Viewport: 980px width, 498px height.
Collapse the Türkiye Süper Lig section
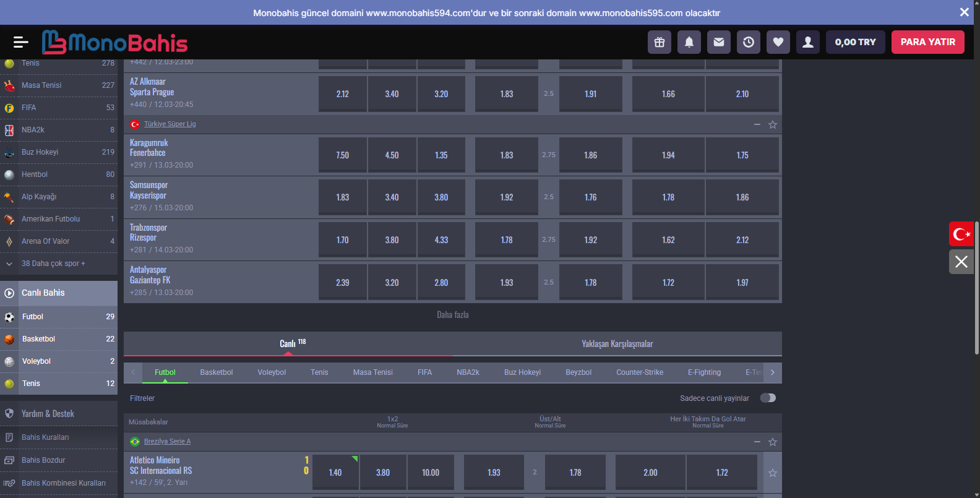click(x=757, y=125)
